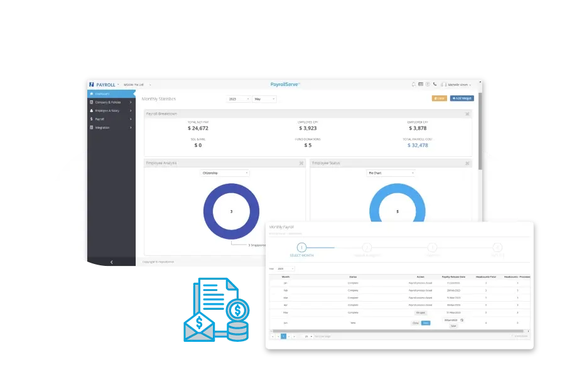Click the Payslip Release Date column header
The width and height of the screenshot is (584, 392).
coord(453,277)
